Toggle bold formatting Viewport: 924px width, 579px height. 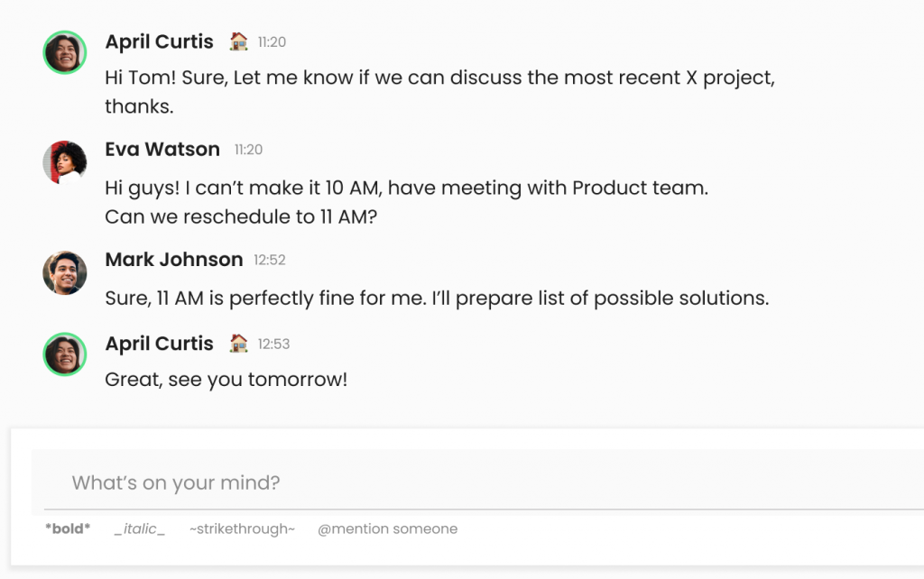click(x=67, y=528)
